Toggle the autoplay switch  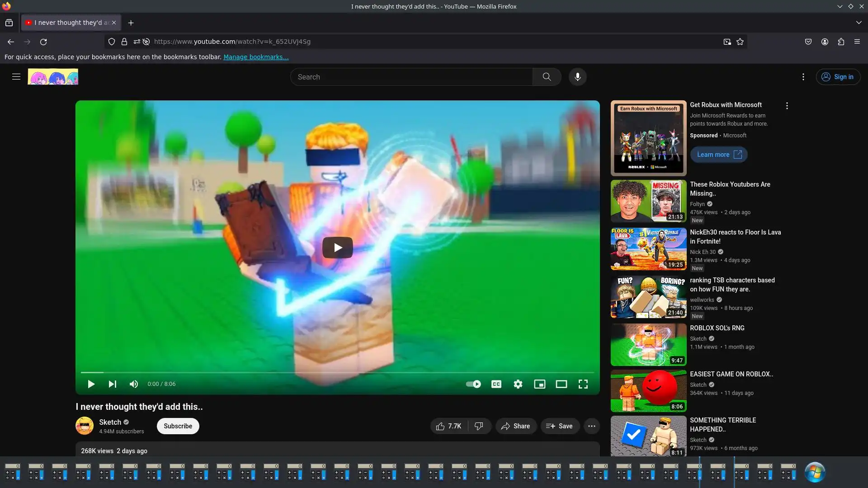pyautogui.click(x=473, y=384)
